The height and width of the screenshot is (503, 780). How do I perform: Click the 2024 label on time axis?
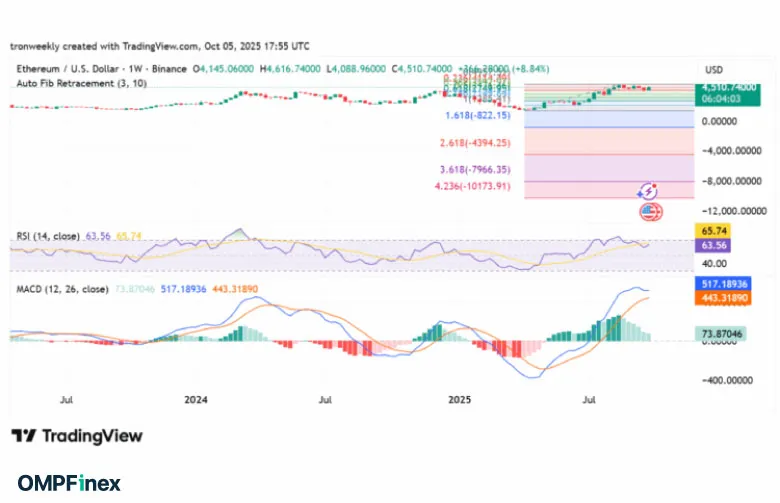coord(196,399)
